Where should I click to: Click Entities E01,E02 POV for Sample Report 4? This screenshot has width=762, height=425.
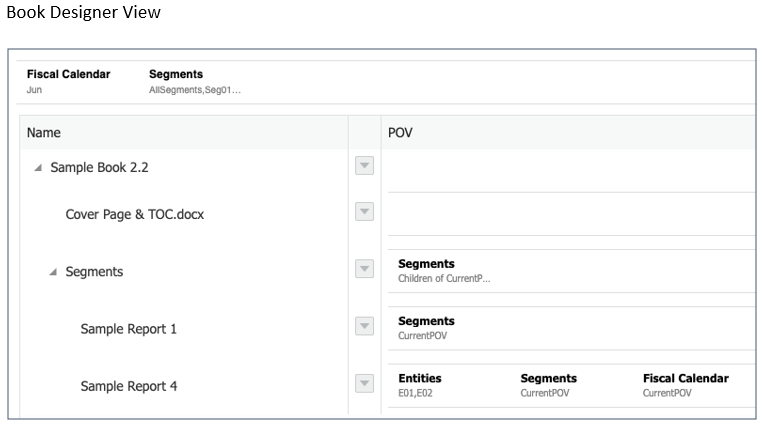coord(420,385)
